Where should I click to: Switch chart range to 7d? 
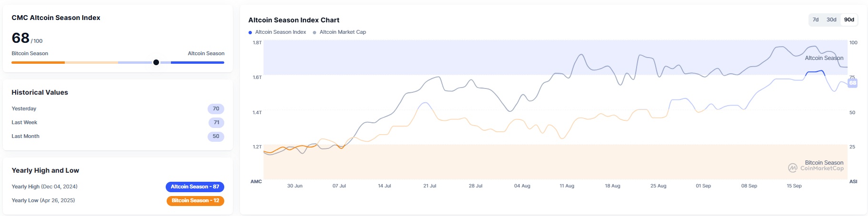tap(816, 20)
